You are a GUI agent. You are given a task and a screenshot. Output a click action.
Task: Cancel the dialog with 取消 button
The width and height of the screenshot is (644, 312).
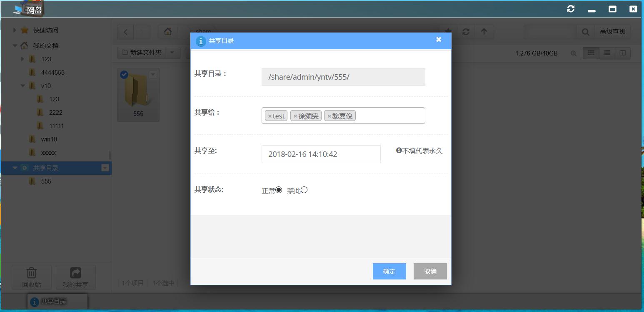430,271
